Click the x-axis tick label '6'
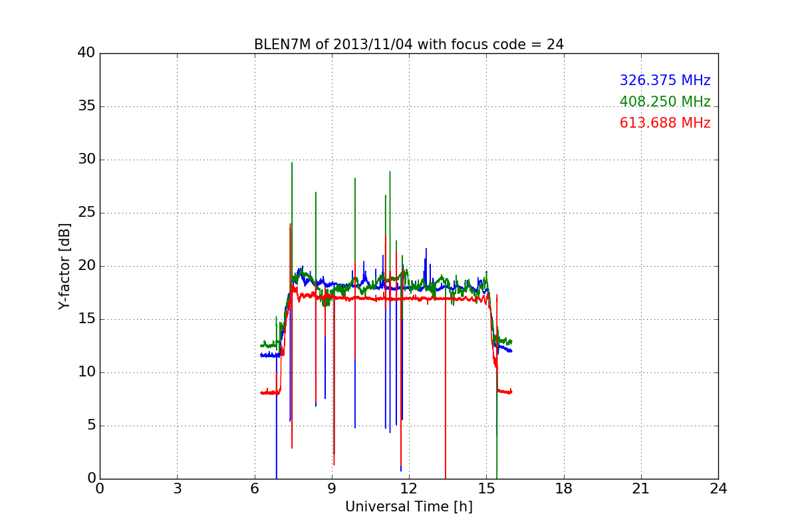Viewport: 798px width, 532px height. click(254, 489)
